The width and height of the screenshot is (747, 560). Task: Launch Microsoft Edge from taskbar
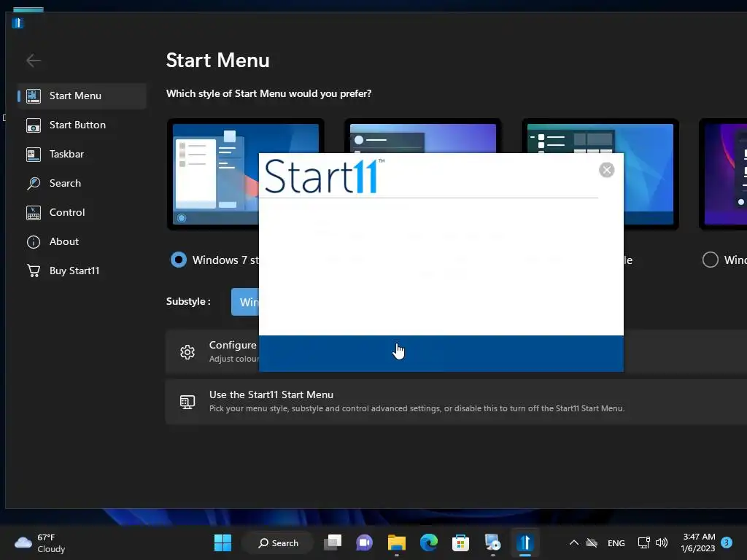point(429,542)
